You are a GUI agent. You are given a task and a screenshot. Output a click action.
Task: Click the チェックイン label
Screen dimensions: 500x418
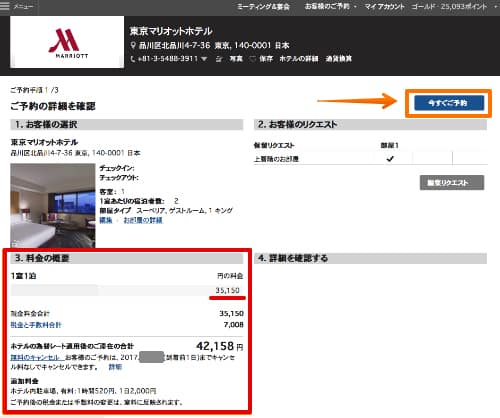tap(117, 168)
